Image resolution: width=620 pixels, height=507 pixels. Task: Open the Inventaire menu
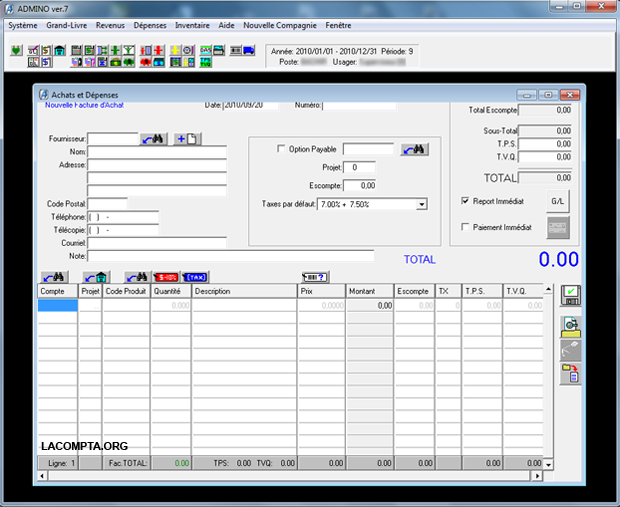click(192, 25)
